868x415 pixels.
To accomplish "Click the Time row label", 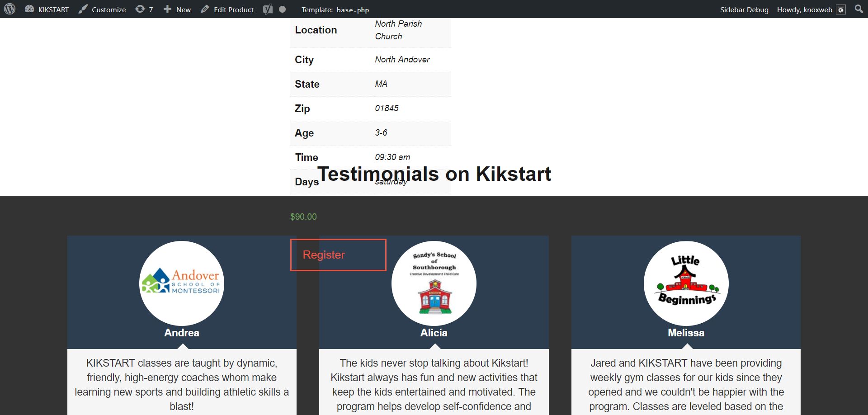I will (307, 157).
